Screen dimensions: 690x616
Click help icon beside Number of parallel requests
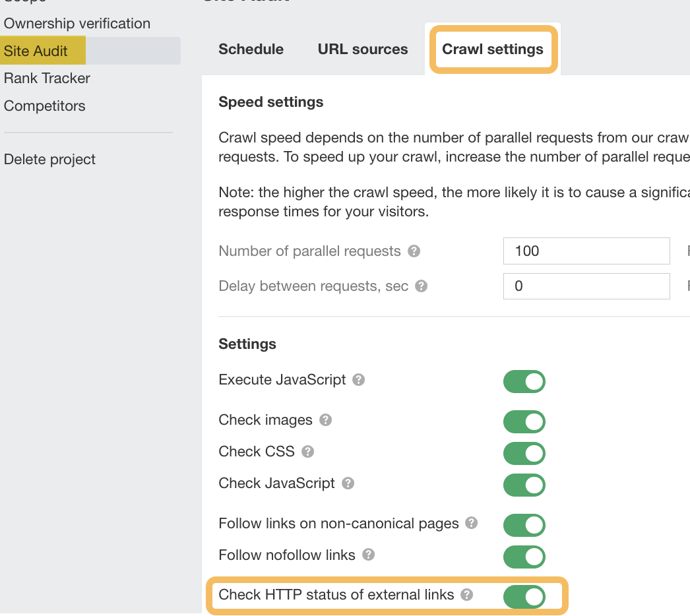pyautogui.click(x=414, y=251)
